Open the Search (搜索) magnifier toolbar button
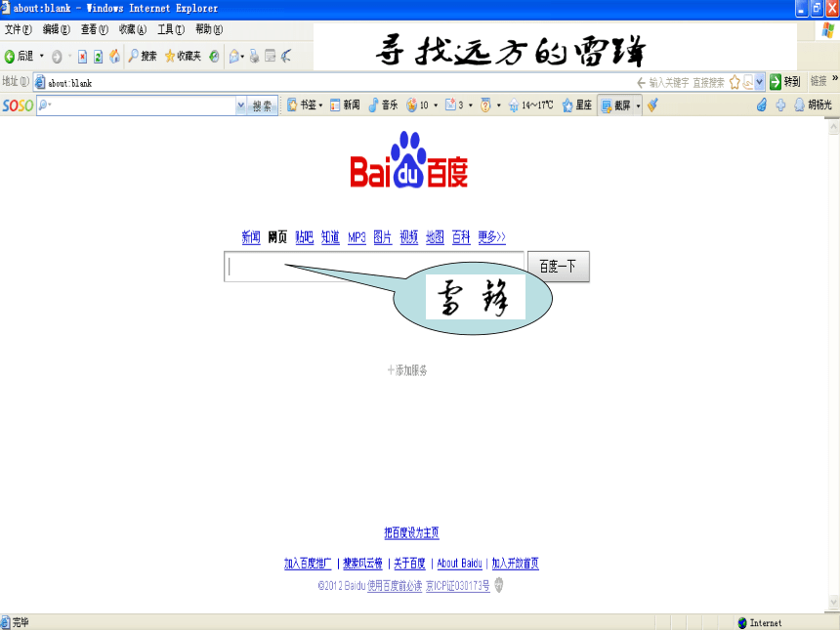The width and height of the screenshot is (840, 630). point(143,56)
